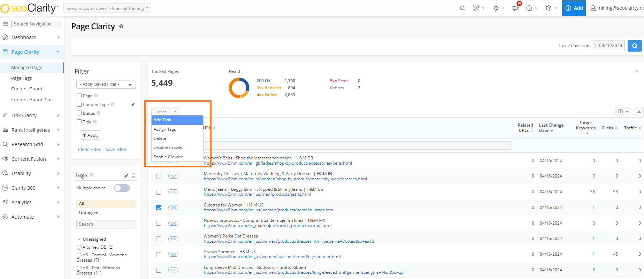The width and height of the screenshot is (644, 279).
Task: Click the download export icon above table
Action: coord(639,112)
